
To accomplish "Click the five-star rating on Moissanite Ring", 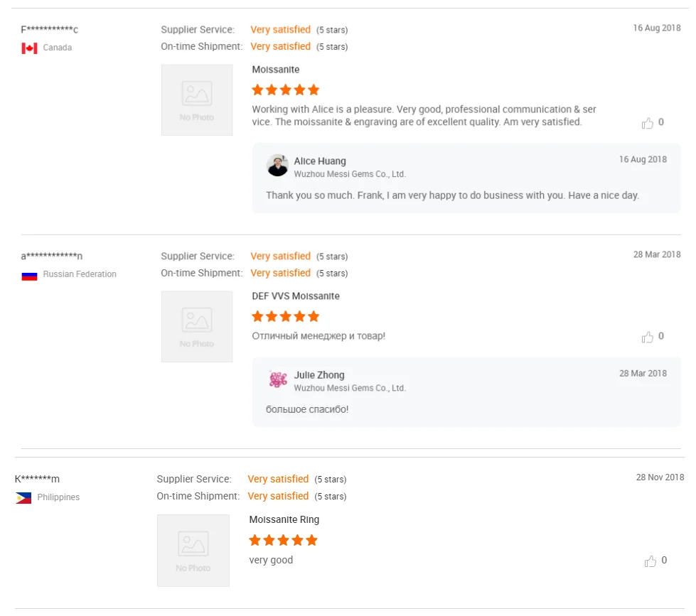I will (283, 541).
